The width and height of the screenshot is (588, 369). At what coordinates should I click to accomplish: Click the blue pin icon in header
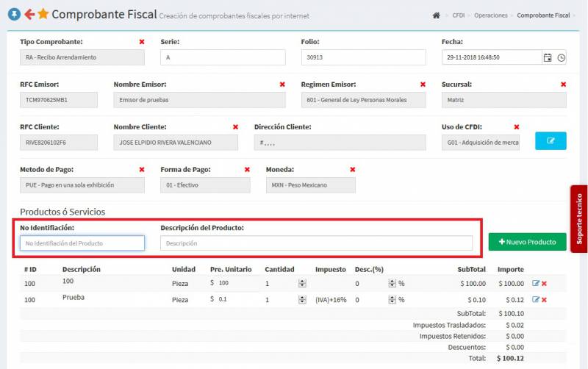coord(13,14)
